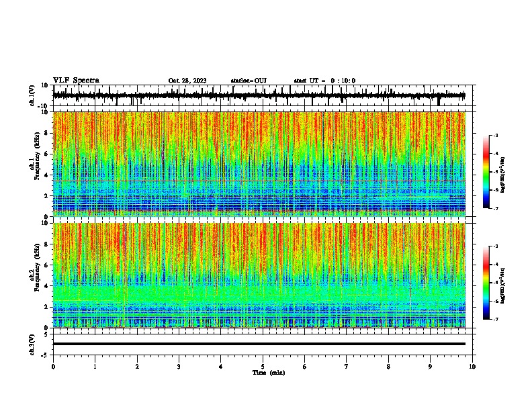Click the ch.1 color bar log(PSD) units label
The width and height of the screenshot is (532, 411).
502,175
